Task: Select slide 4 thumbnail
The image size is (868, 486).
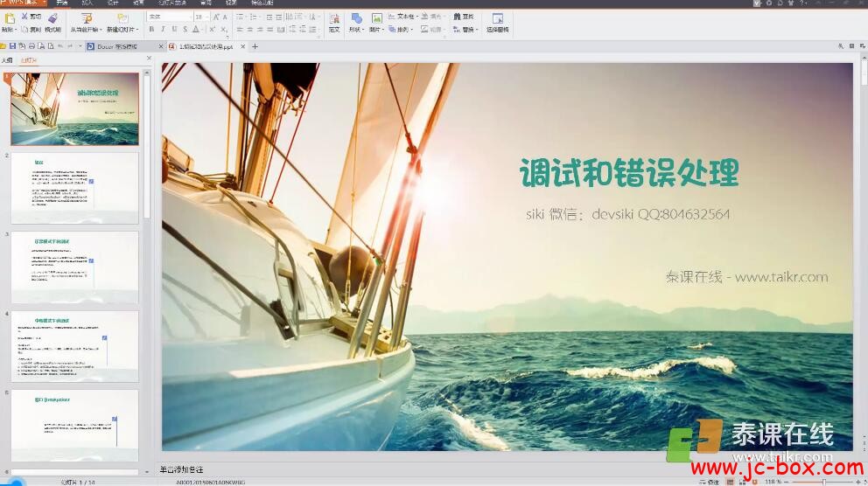Action: [x=74, y=346]
